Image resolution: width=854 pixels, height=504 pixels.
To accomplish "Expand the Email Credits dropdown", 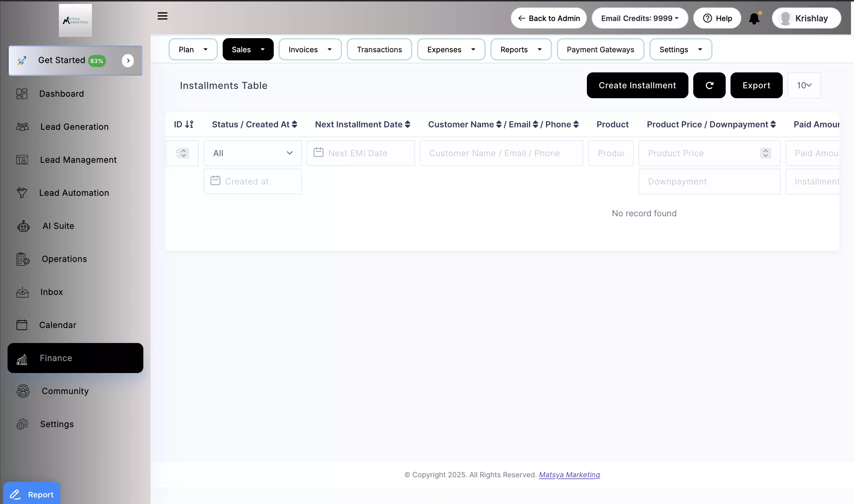I will click(639, 18).
